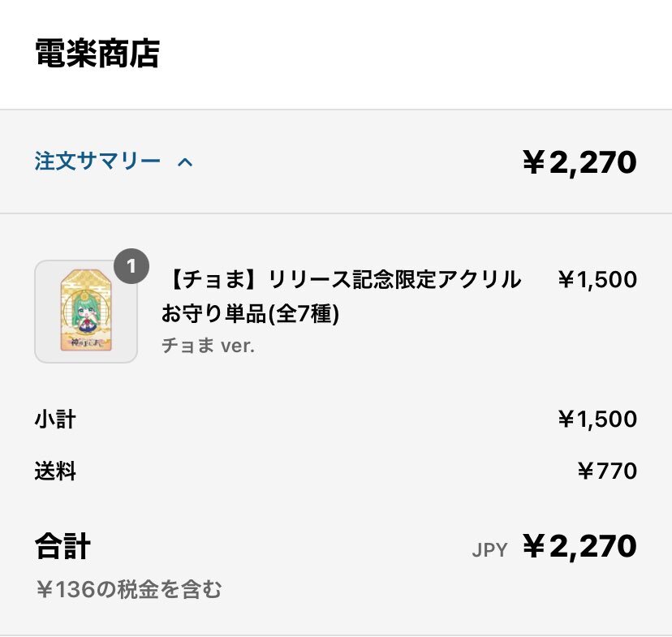This screenshot has width=672, height=637.
Task: Click the item price ¥1,500
Action: [x=597, y=279]
